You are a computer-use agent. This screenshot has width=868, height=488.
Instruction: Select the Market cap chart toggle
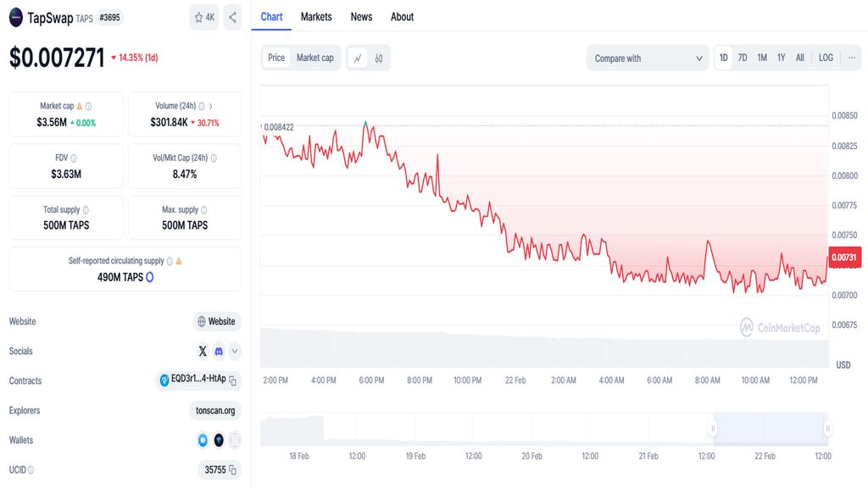point(315,58)
